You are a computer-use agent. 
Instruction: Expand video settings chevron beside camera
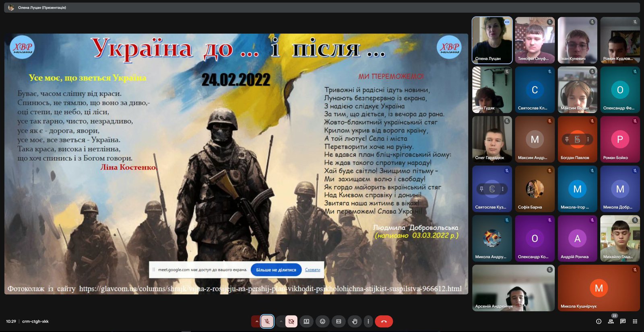point(281,322)
